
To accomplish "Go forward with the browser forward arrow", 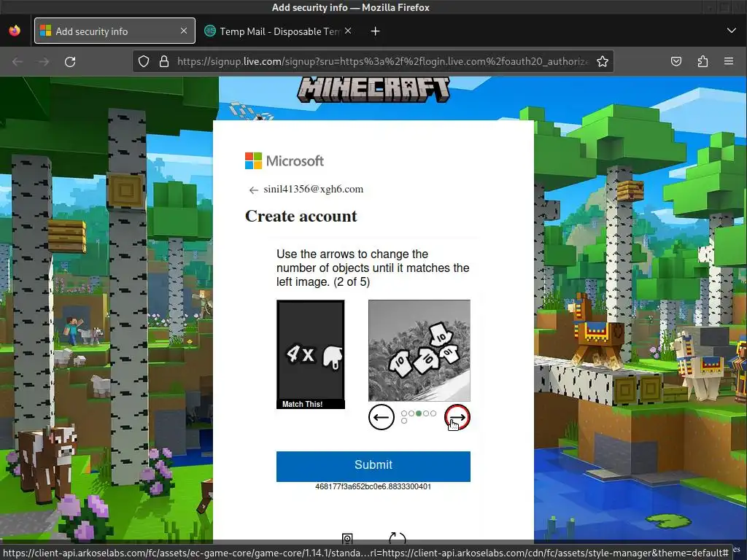I will pos(44,61).
